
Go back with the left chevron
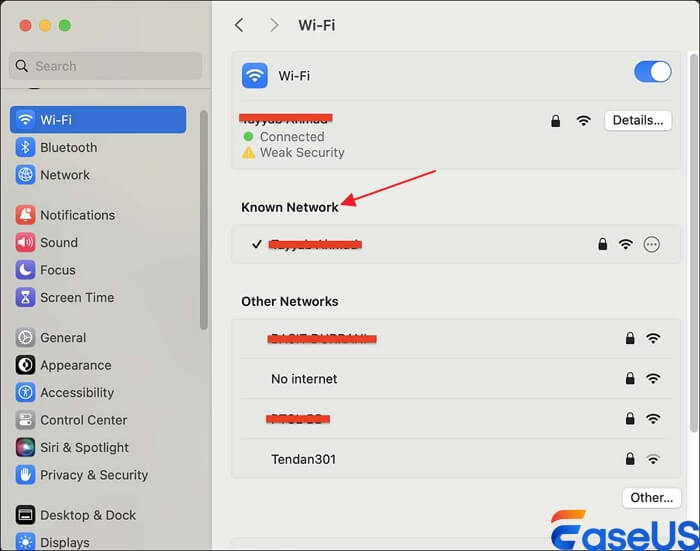[239, 25]
